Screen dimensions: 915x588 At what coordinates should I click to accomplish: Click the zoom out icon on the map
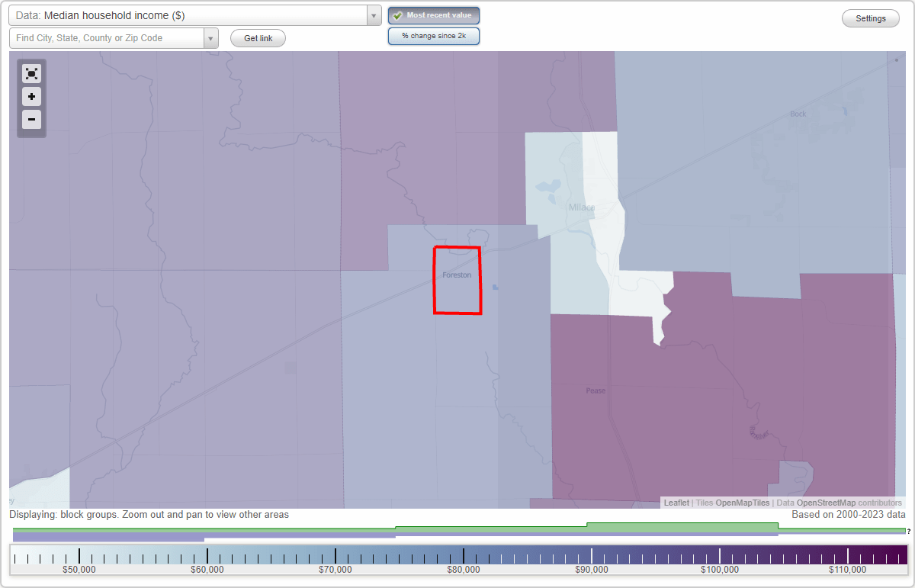click(31, 120)
